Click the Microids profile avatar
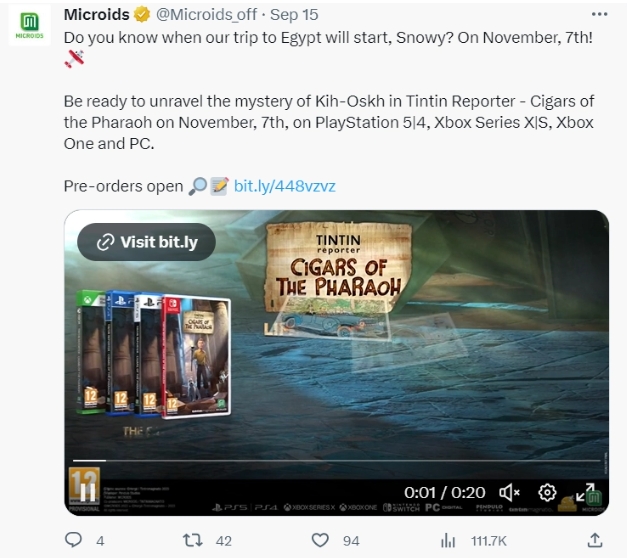 30,25
